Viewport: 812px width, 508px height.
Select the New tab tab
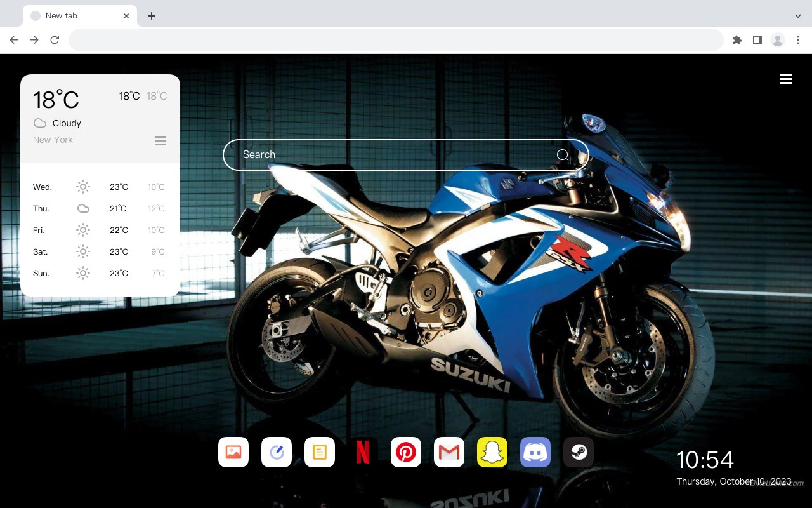coord(80,16)
